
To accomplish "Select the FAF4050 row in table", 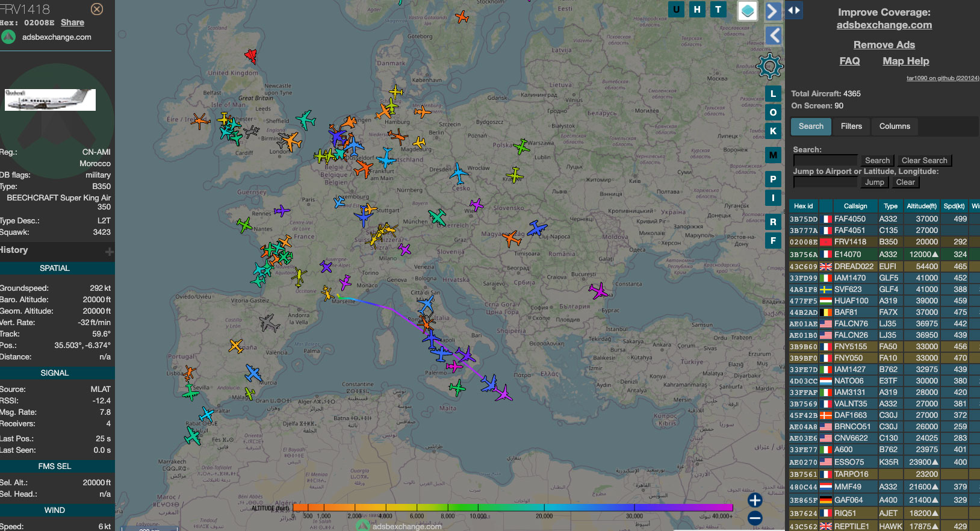I will pos(884,219).
